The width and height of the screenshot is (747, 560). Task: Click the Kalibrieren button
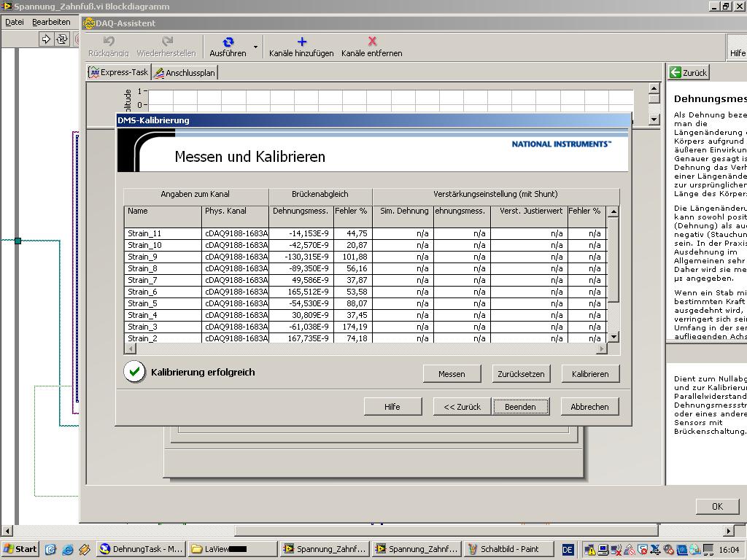(589, 373)
